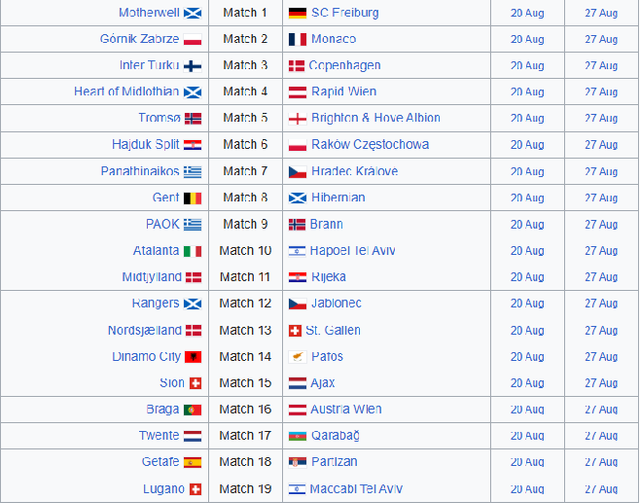This screenshot has height=503, width=640.
Task: Follow the Monaco team link
Action: (333, 39)
